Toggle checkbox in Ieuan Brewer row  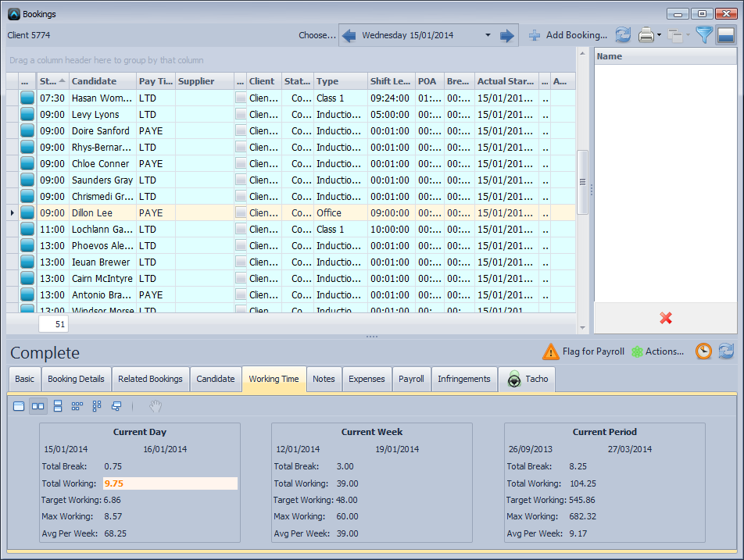point(241,262)
